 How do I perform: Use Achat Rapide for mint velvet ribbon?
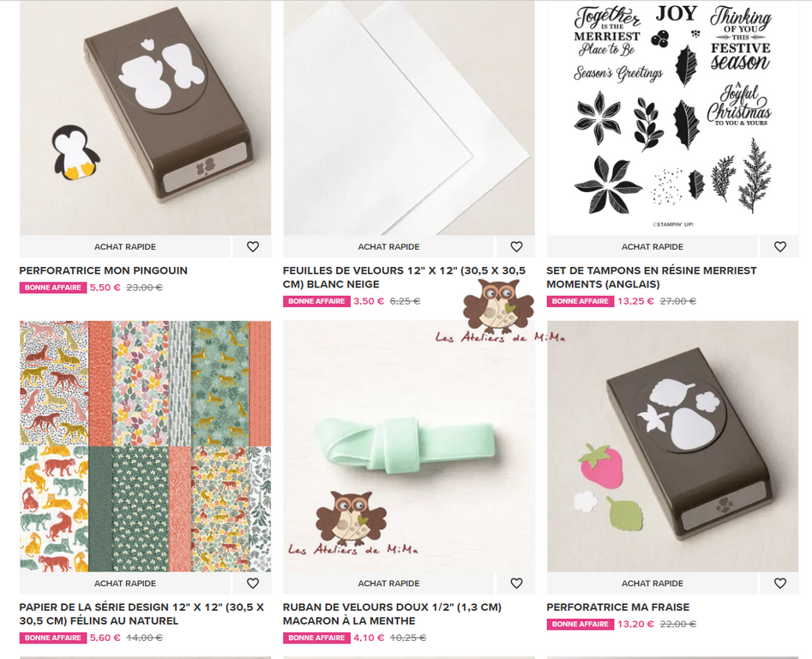click(388, 583)
